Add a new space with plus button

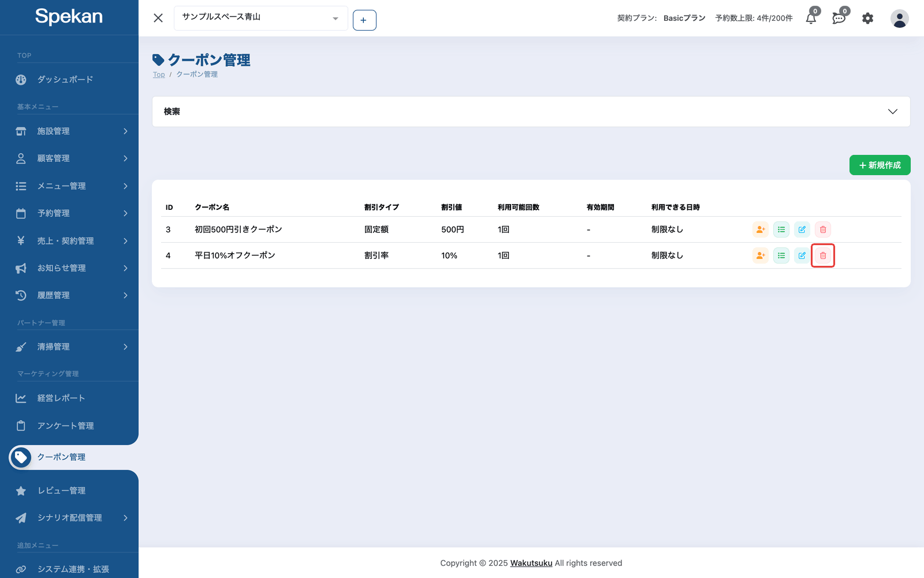(x=364, y=20)
